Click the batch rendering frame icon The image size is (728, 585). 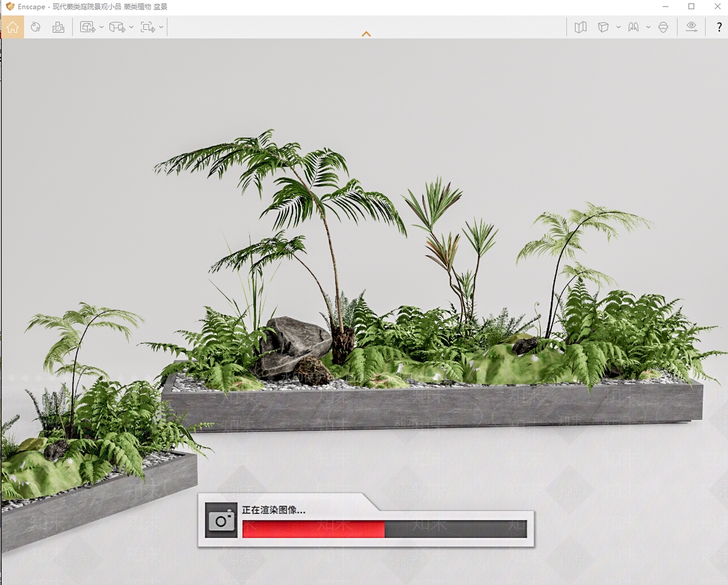coord(147,27)
